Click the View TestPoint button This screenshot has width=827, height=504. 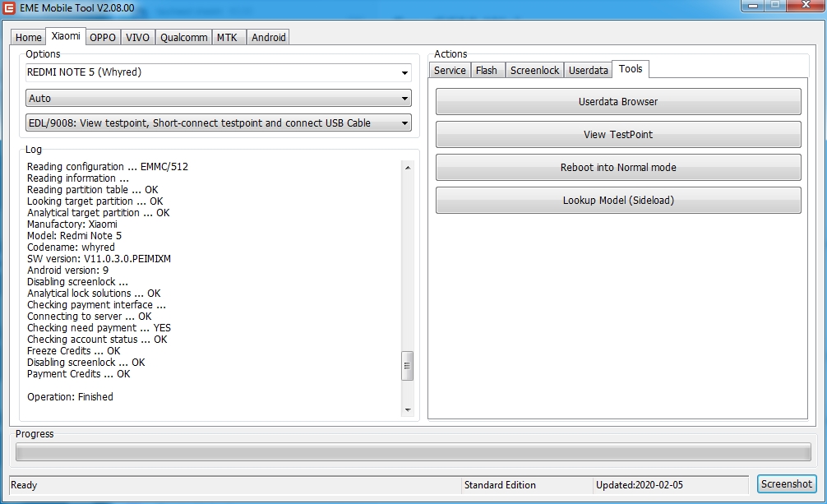(x=618, y=135)
